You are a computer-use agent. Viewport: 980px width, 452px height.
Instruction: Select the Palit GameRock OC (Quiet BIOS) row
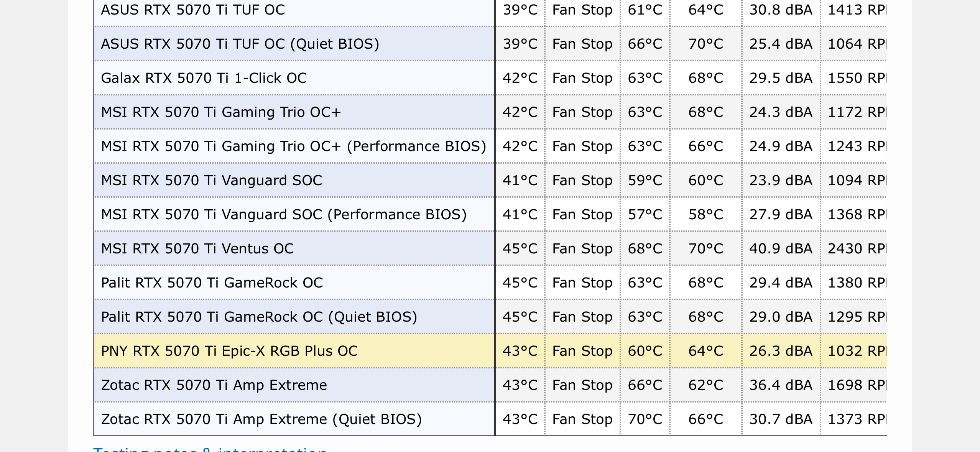pos(490,317)
